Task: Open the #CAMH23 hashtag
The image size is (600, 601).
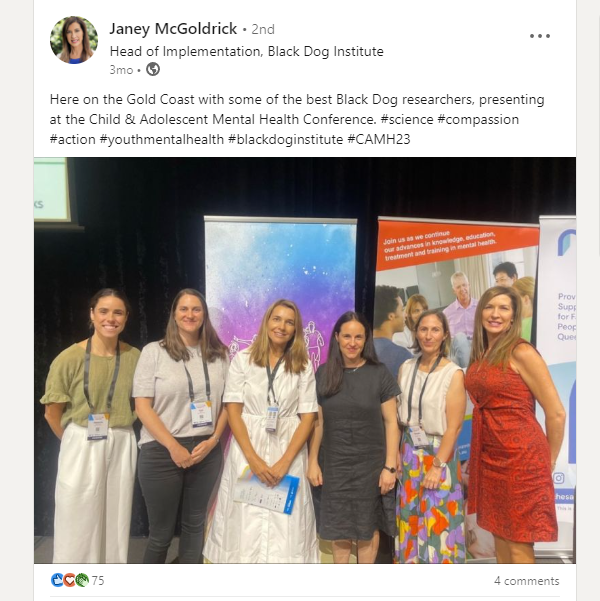Action: coord(379,139)
